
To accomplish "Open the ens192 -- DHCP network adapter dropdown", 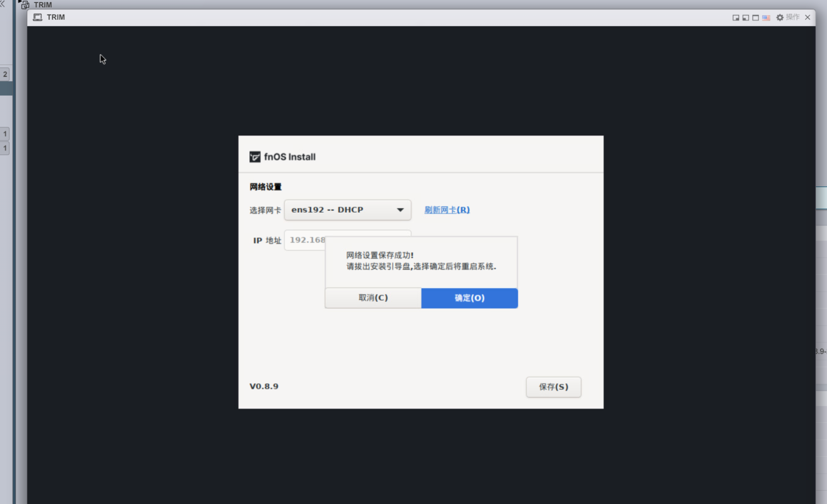I will tap(347, 210).
